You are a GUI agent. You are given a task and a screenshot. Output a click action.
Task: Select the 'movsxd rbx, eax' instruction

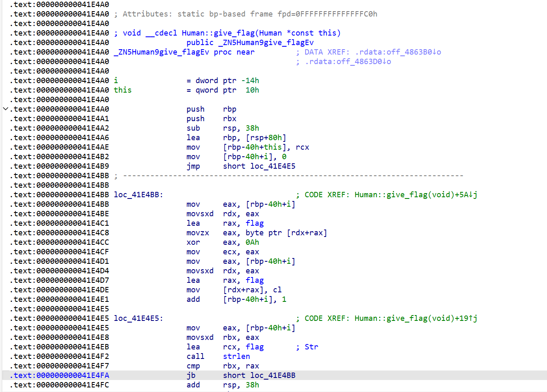point(223,337)
